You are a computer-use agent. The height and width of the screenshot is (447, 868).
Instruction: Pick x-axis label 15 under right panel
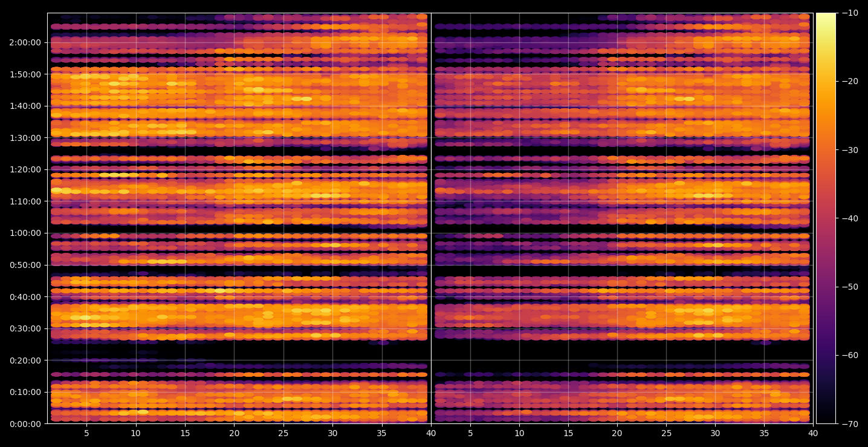click(568, 434)
